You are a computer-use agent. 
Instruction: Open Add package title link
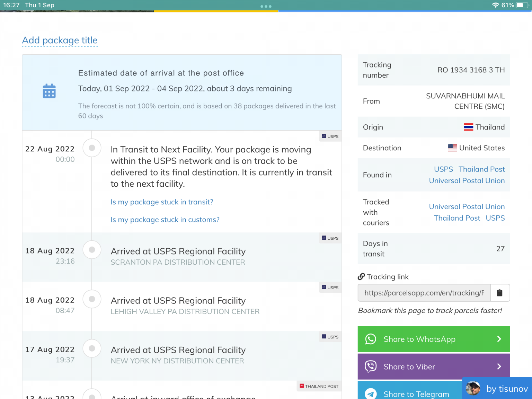click(x=60, y=41)
